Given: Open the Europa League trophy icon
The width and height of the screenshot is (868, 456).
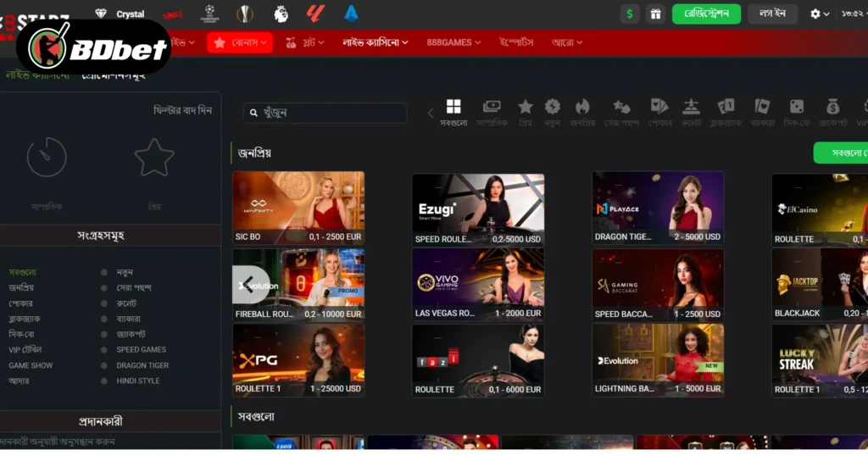Looking at the screenshot, I should point(245,14).
